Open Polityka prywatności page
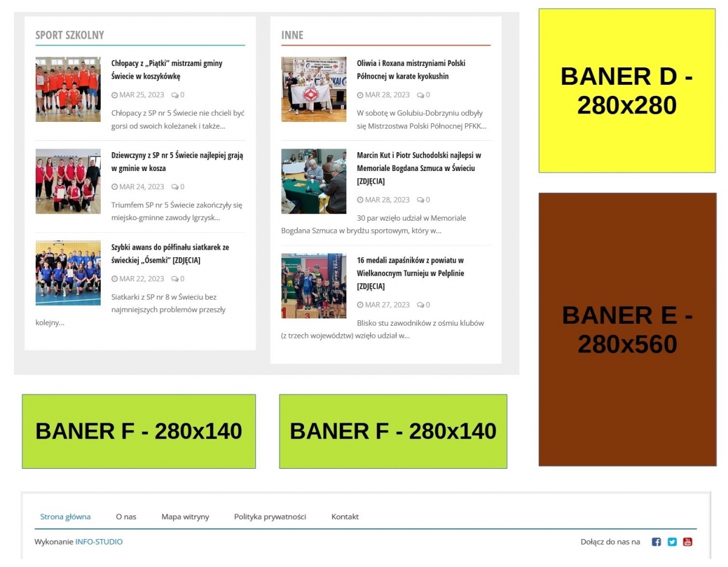 pos(270,517)
